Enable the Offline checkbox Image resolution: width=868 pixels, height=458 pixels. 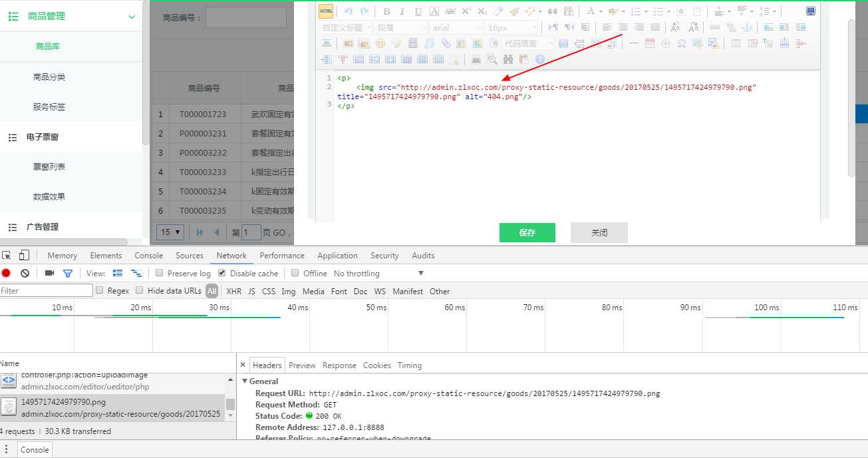click(x=295, y=273)
